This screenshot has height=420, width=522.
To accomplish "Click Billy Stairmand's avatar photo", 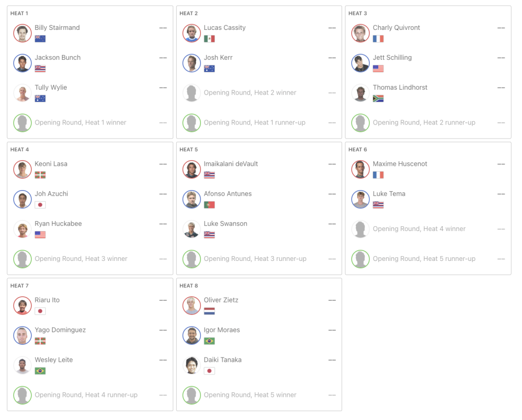I will pos(22,33).
